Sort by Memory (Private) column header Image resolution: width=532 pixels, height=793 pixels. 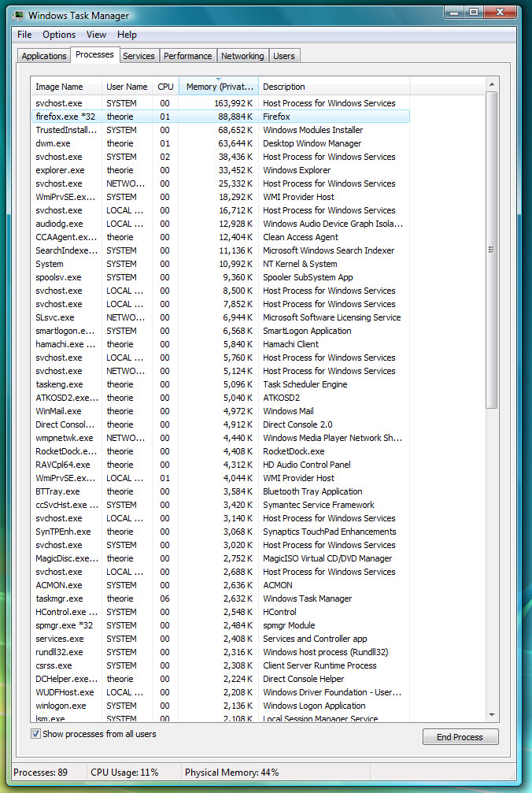219,87
